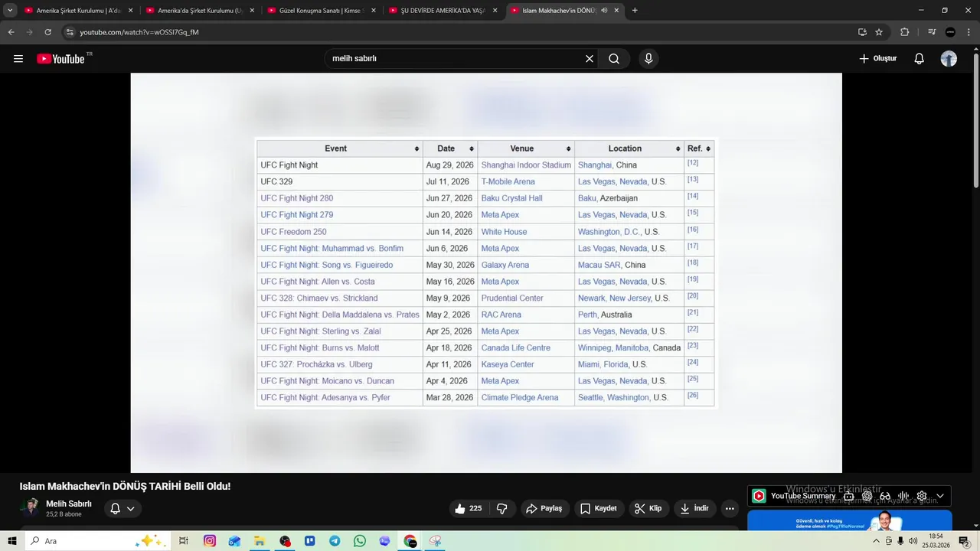Click 'Baku Crystal Hall' venue cell
Screen dimensions: 980x551
click(511, 198)
